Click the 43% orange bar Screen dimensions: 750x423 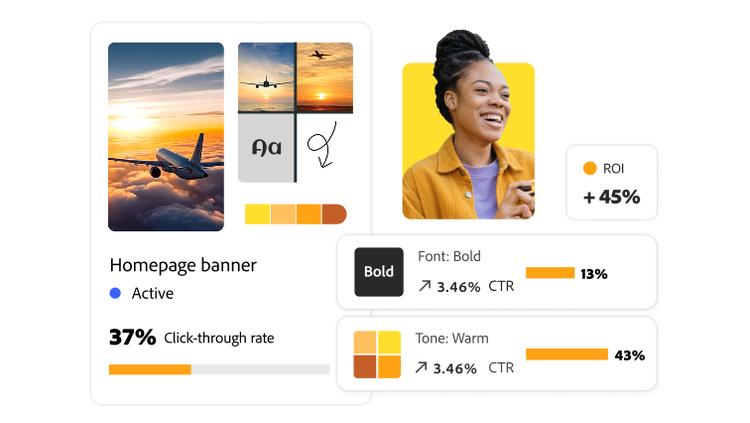pyautogui.click(x=567, y=354)
